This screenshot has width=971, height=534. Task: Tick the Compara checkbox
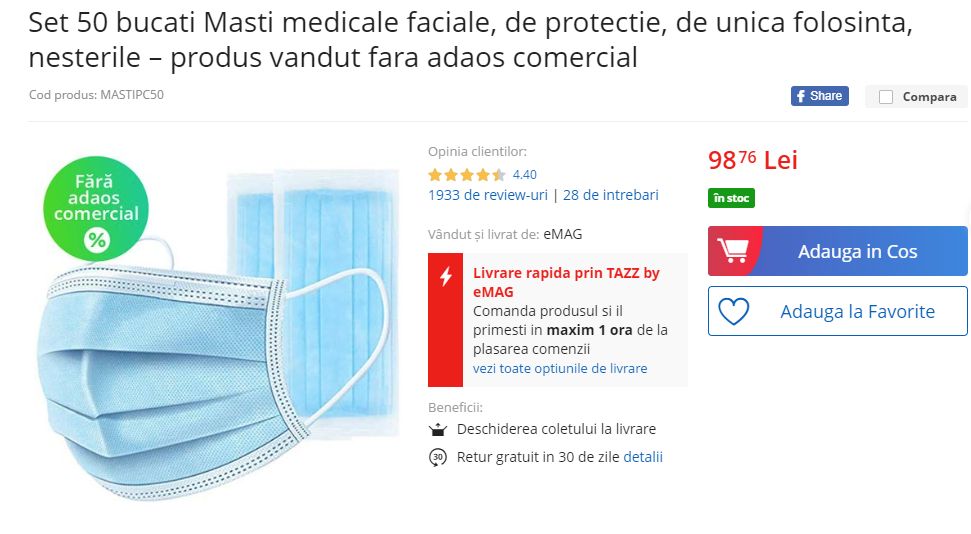886,97
